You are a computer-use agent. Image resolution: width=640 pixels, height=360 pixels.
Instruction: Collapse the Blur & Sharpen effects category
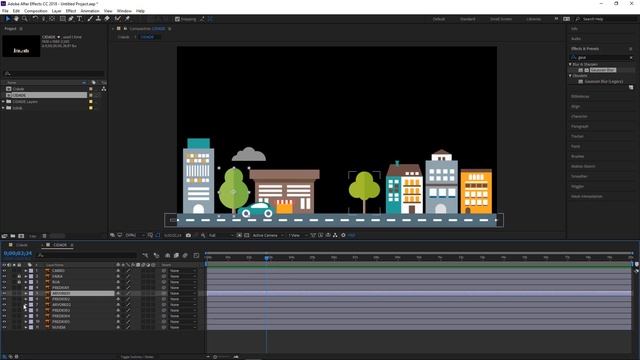[570, 64]
